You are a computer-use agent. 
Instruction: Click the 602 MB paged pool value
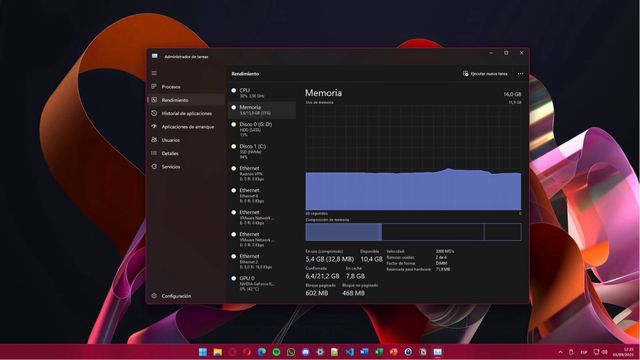tap(317, 293)
